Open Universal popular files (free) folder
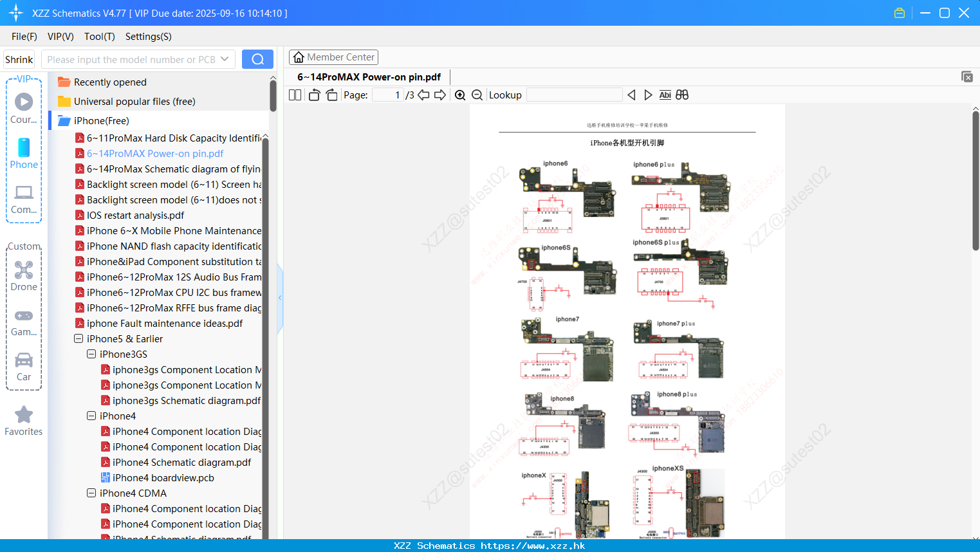Image resolution: width=980 pixels, height=552 pixels. point(134,102)
